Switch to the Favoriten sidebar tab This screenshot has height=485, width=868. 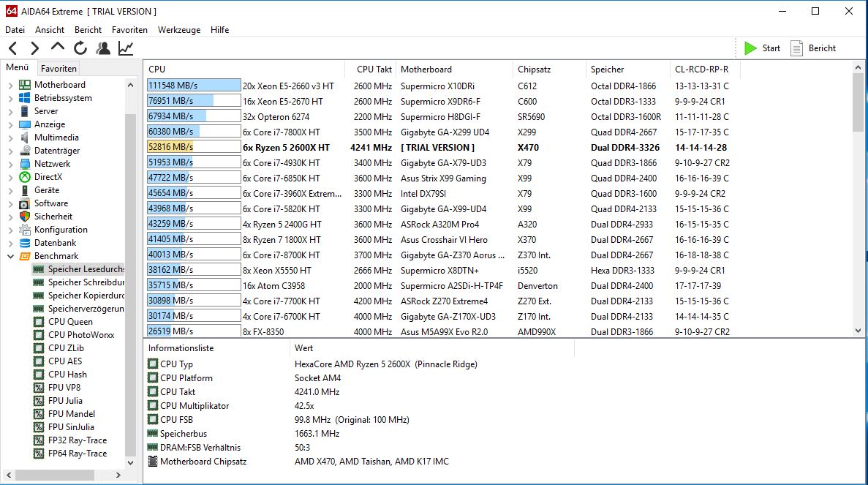pos(59,69)
